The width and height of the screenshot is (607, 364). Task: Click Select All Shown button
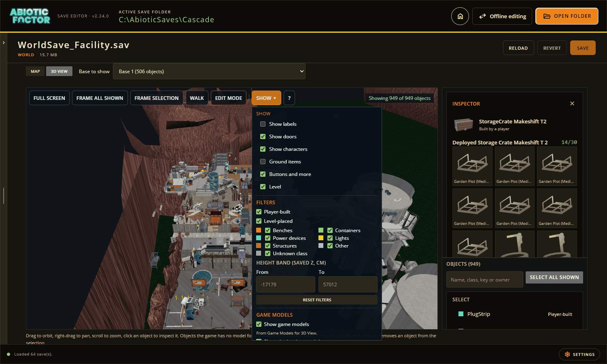click(554, 277)
